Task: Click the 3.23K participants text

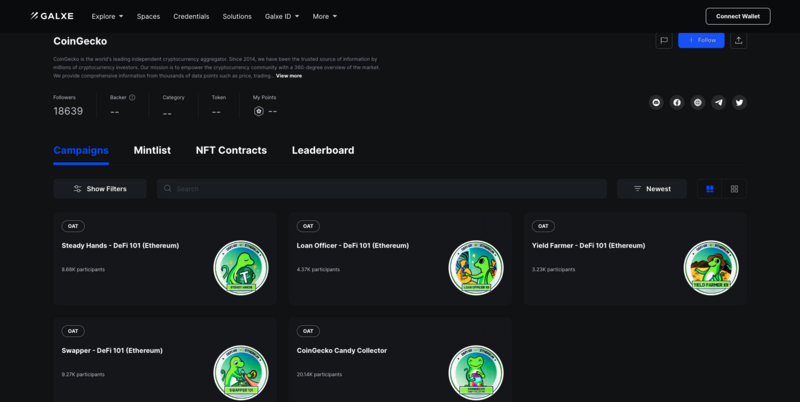Action: pos(554,269)
